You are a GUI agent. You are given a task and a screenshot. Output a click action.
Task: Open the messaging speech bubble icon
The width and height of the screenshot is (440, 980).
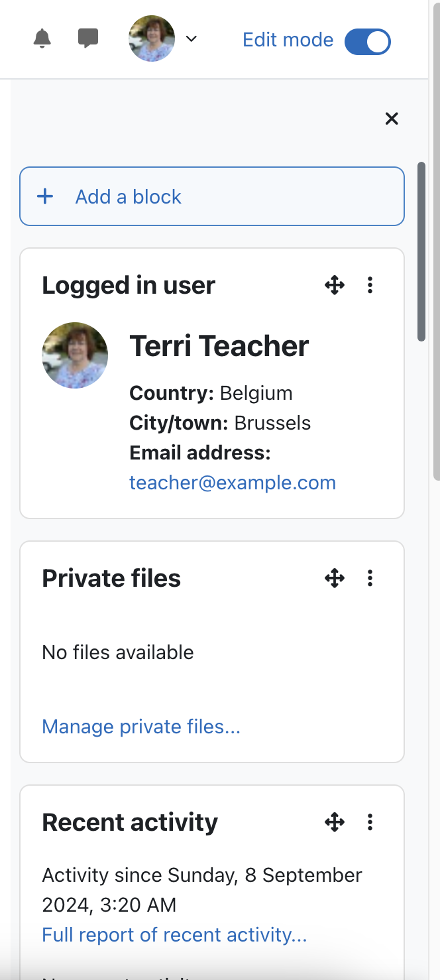[88, 38]
